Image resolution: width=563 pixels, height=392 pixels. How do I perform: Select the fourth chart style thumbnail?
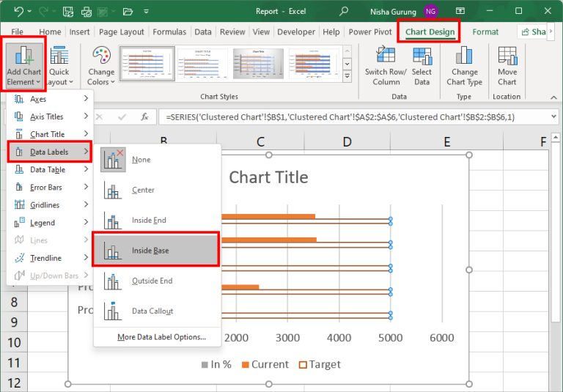314,64
